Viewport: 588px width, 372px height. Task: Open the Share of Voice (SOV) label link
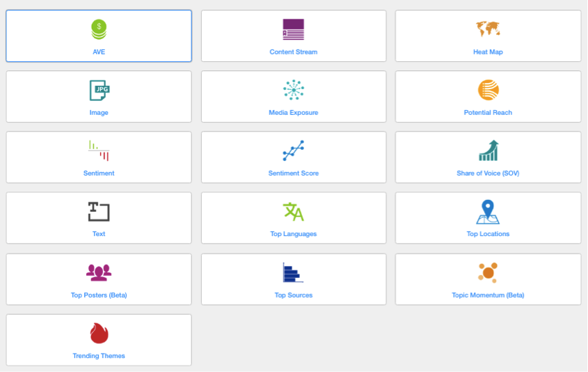488,173
